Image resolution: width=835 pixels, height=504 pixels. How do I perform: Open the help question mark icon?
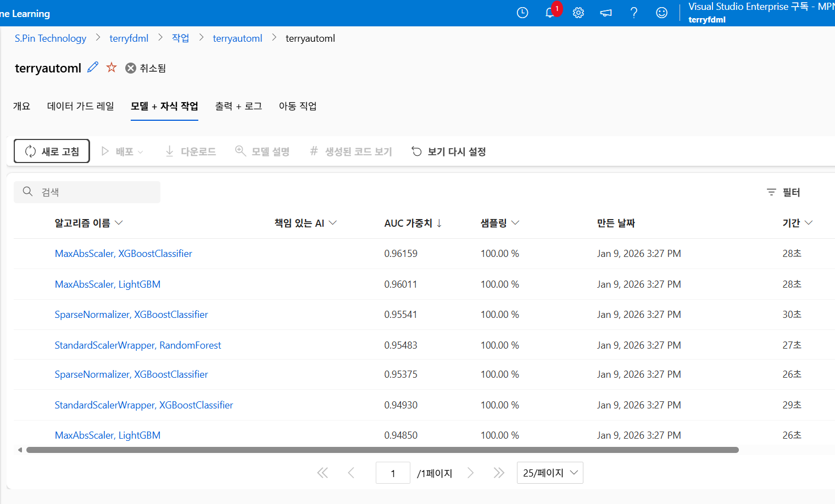[634, 12]
